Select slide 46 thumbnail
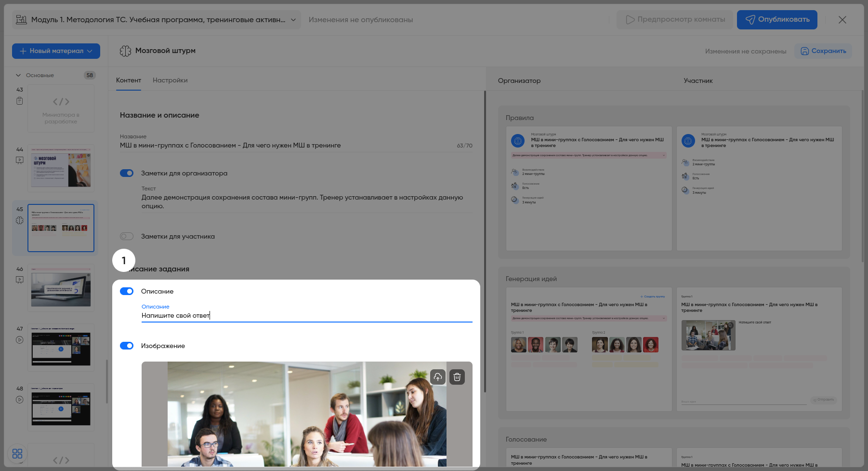This screenshot has width=868, height=471. click(61, 288)
